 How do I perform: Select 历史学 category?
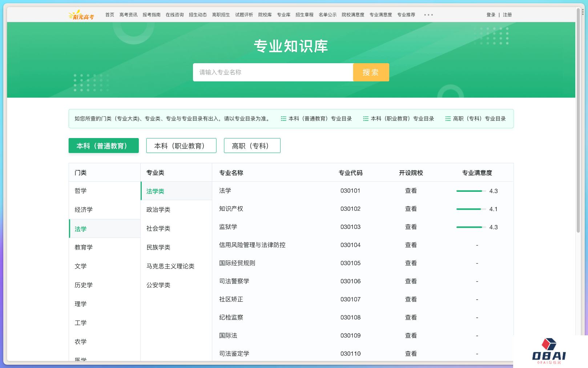[105, 285]
